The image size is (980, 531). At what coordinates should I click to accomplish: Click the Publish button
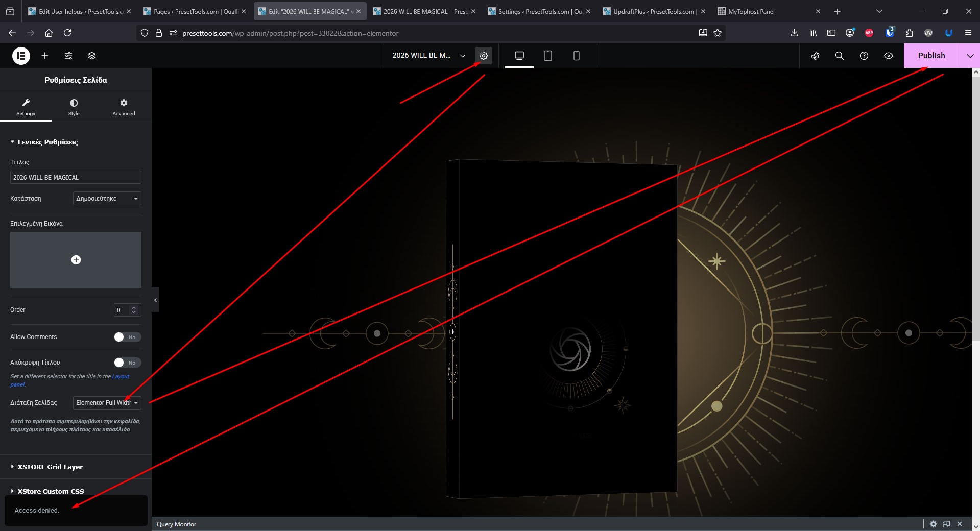pos(931,56)
